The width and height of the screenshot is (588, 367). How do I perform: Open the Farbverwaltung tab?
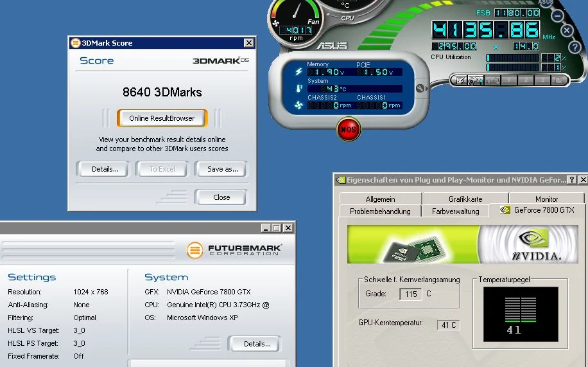pos(456,211)
